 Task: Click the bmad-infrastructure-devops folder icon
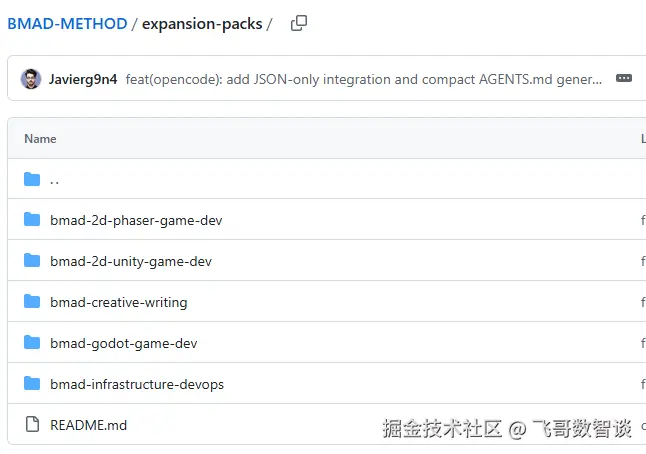tap(32, 384)
